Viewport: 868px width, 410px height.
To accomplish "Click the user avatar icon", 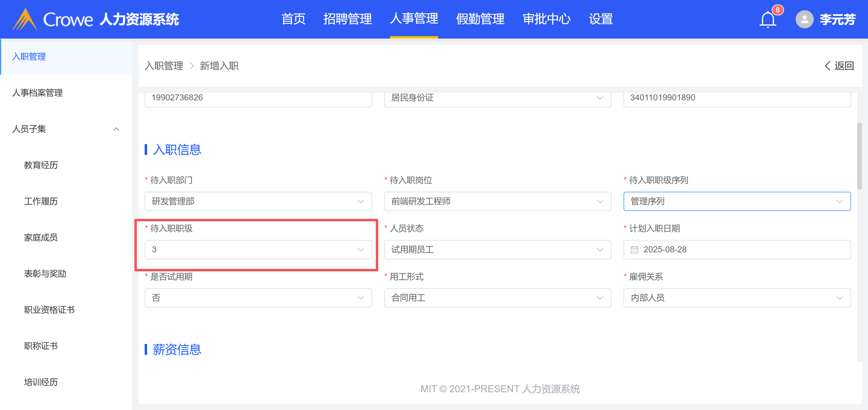I will [804, 19].
